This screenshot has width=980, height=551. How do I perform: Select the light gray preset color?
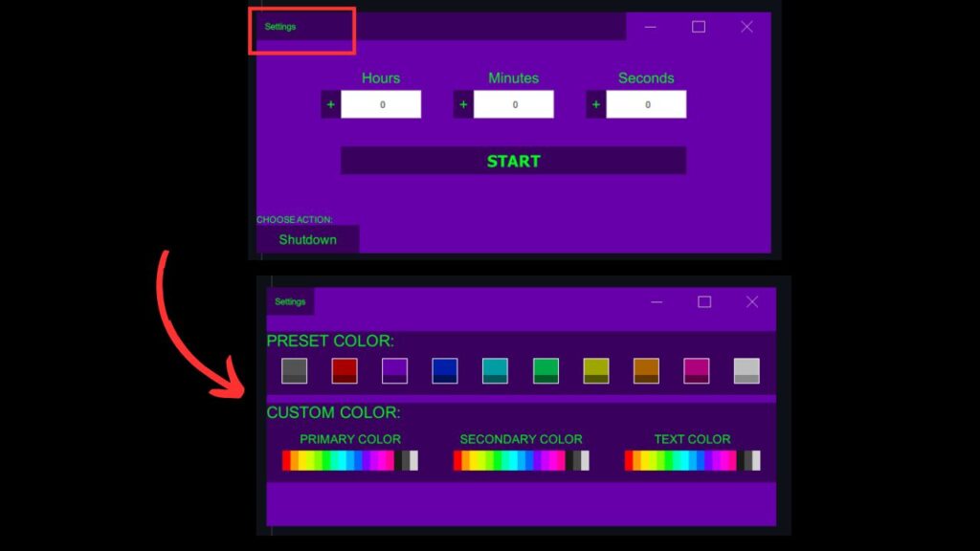(x=746, y=370)
